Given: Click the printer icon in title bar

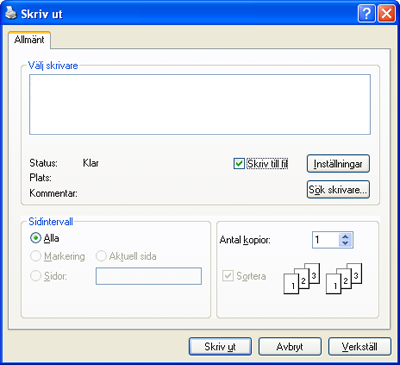Looking at the screenshot, I should click(11, 14).
